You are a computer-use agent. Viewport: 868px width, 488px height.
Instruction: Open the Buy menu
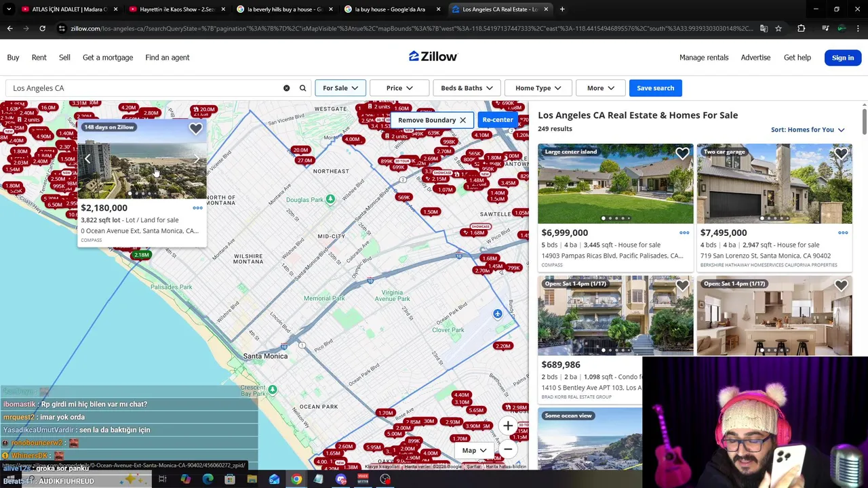click(x=13, y=58)
